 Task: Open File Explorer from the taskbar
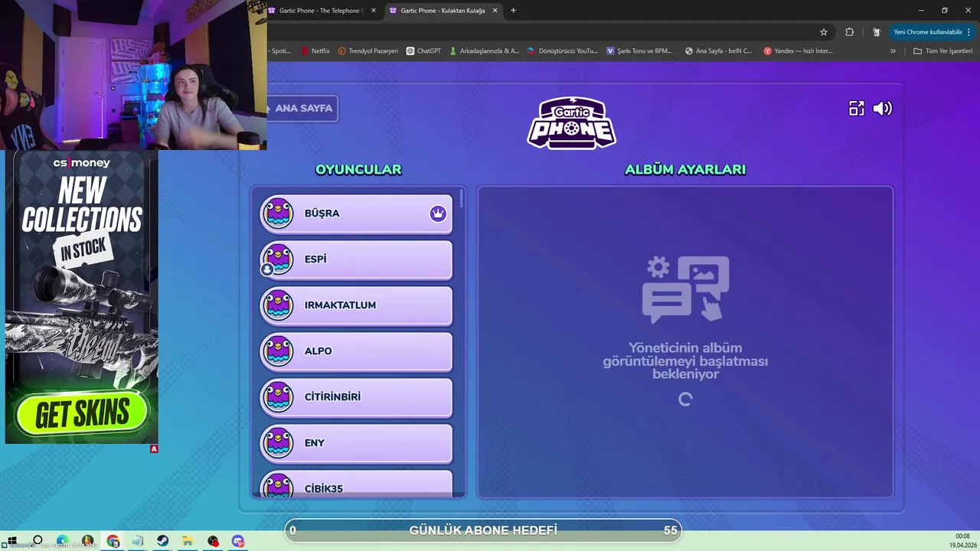[x=188, y=541]
